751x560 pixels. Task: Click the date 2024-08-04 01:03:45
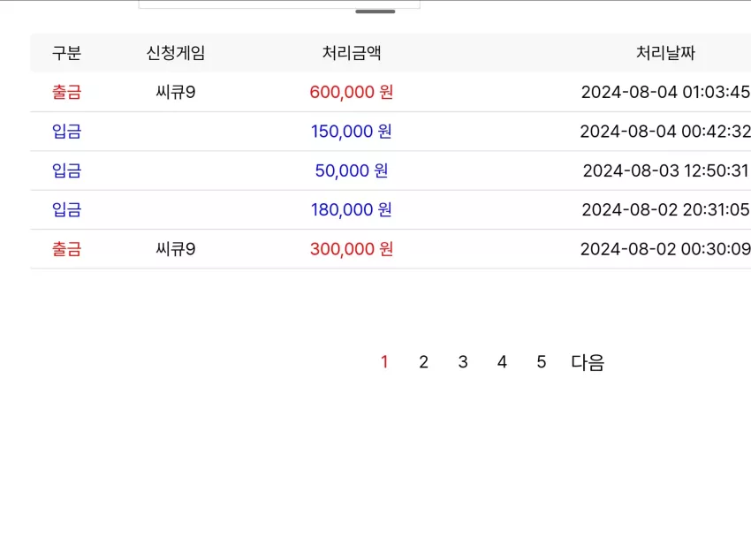(666, 92)
